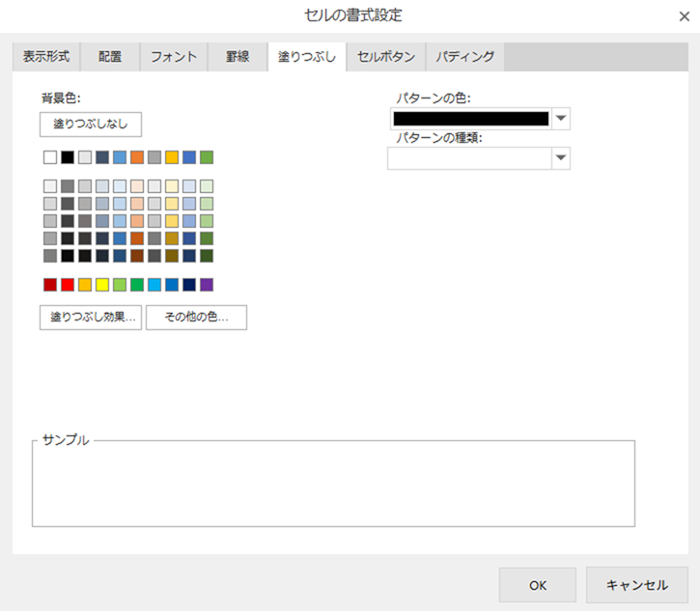
Task: Select the green swatch in top row
Action: 207,157
